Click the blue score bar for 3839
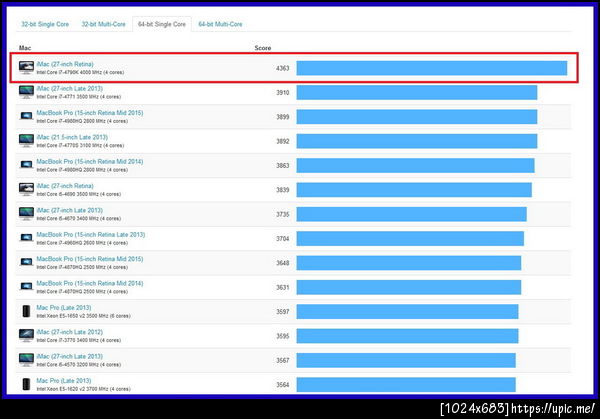Screen dimensions: 600x419 [x=414, y=190]
